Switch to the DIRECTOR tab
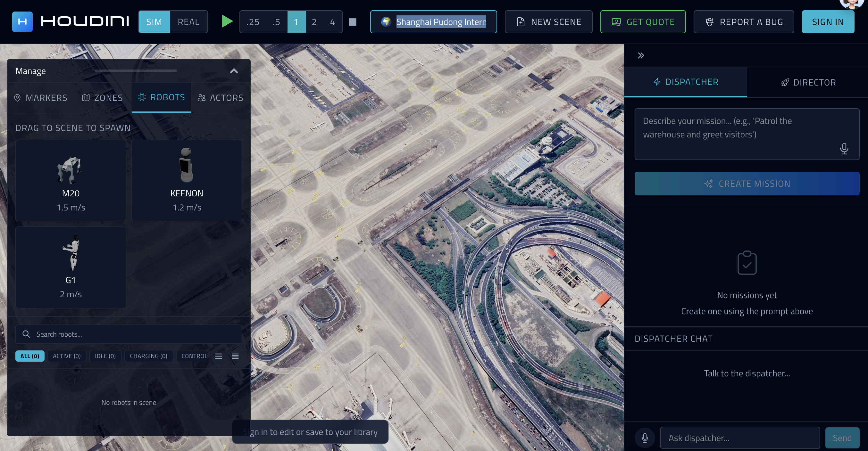Viewport: 868px width, 451px height. [808, 83]
